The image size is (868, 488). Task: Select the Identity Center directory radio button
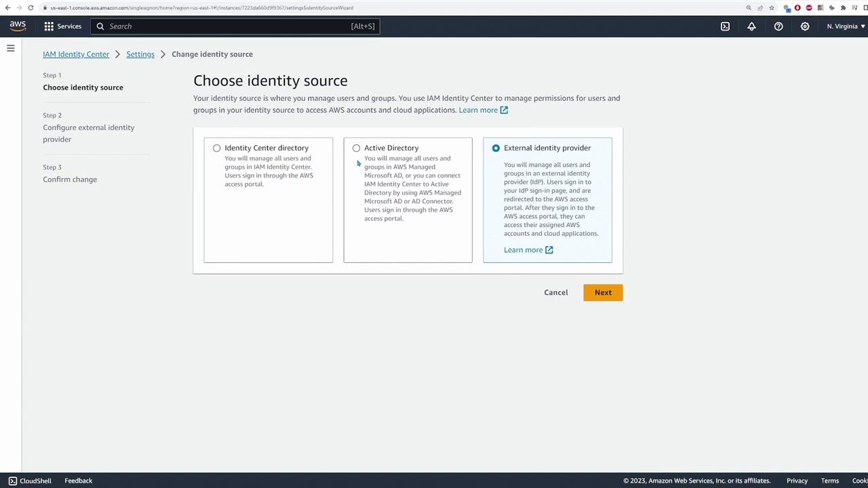click(216, 148)
